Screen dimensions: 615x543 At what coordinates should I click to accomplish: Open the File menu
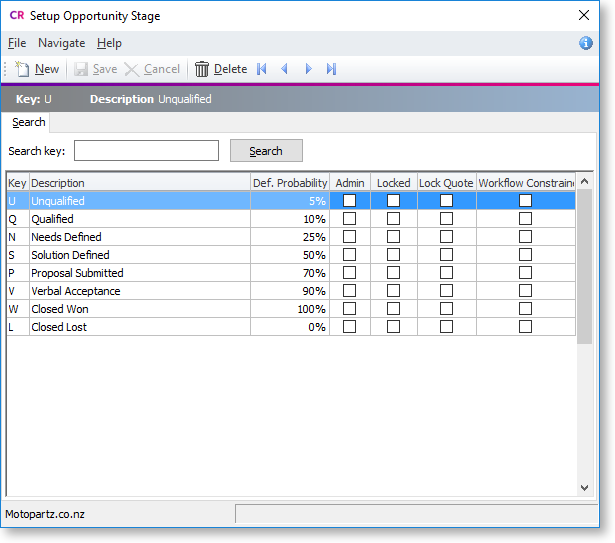[x=17, y=43]
